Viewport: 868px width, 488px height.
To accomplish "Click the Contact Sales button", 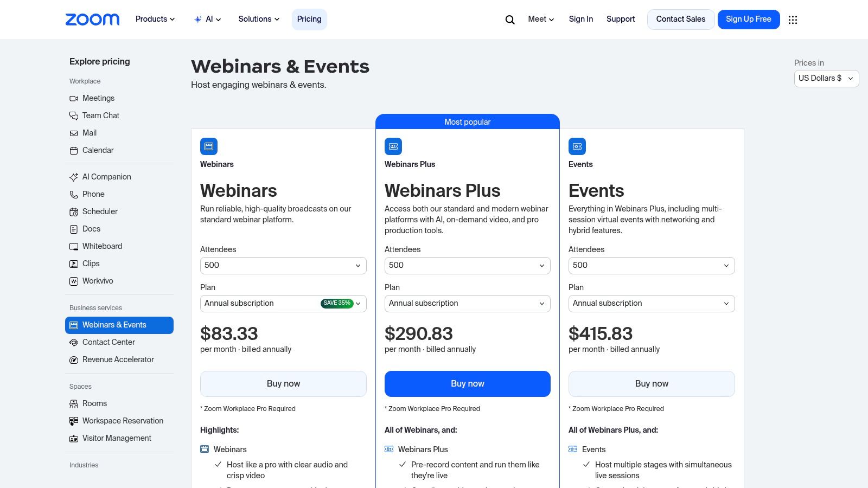I will point(681,19).
